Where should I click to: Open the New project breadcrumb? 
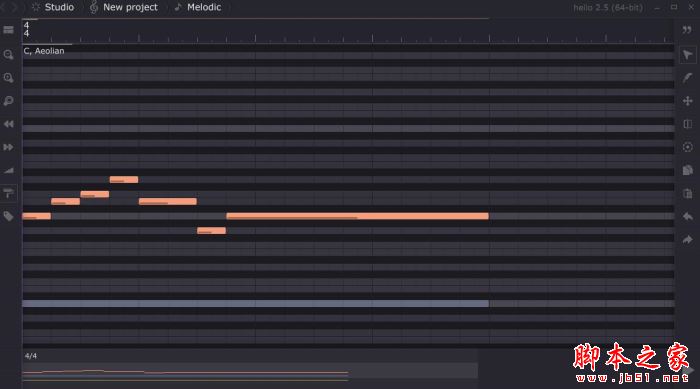(124, 7)
